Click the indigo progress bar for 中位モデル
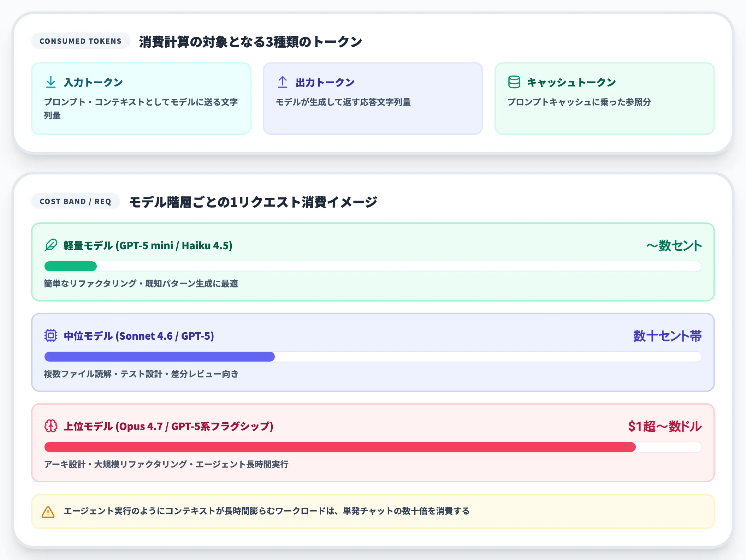 tap(160, 357)
